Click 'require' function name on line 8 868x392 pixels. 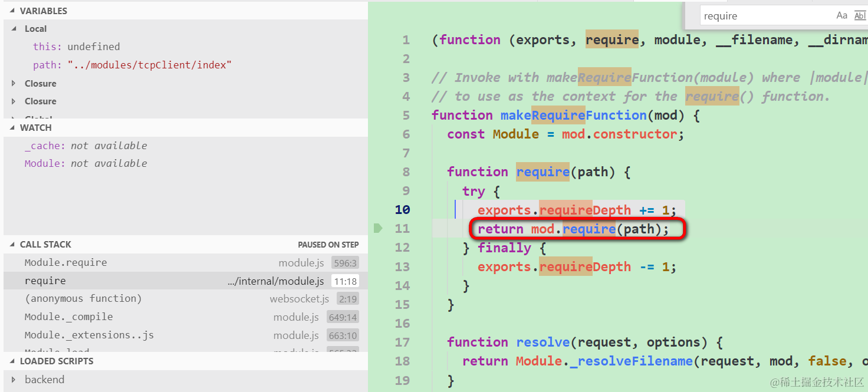542,172
